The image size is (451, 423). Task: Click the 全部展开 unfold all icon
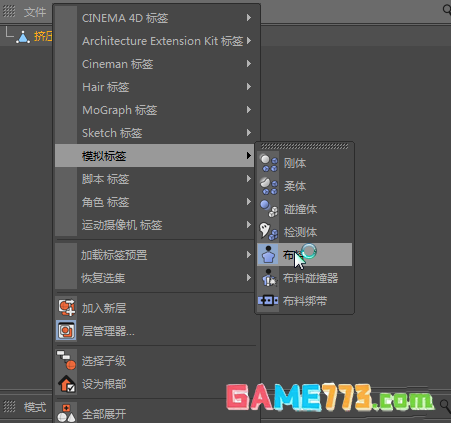[x=66, y=413]
